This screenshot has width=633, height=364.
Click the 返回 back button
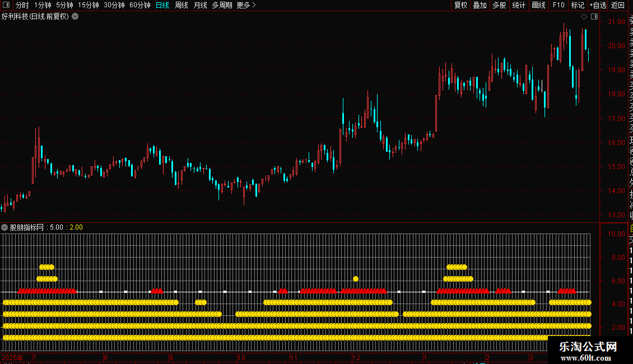pyautogui.click(x=618, y=5)
